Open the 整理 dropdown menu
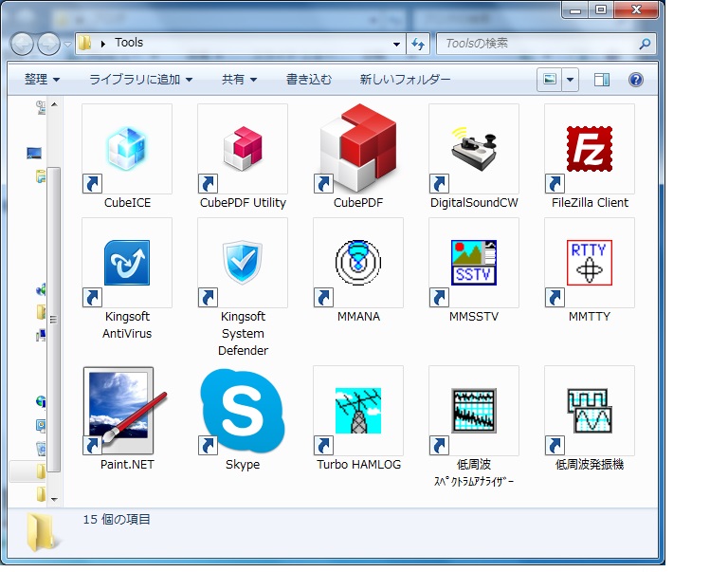 coord(42,80)
